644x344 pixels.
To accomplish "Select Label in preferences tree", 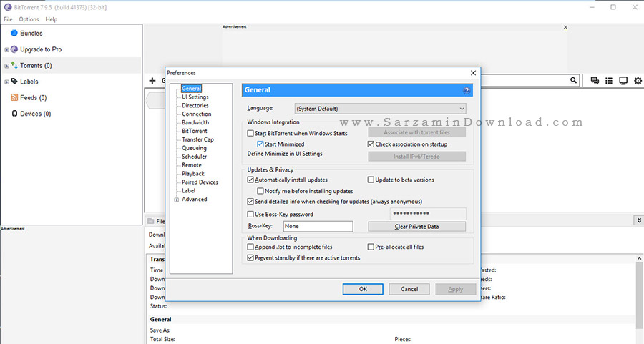I will pos(188,191).
